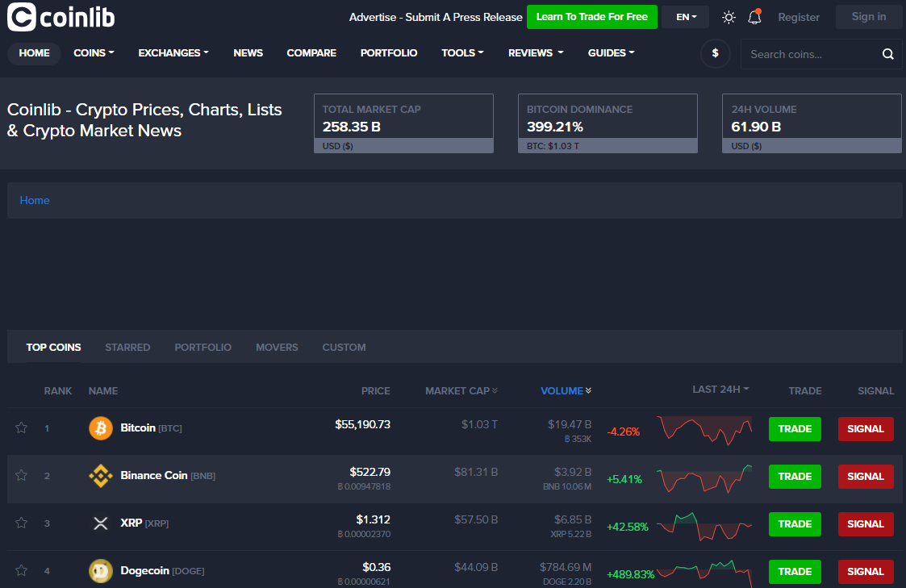Star Dogecoin as a favorite
The image size is (906, 588).
[21, 571]
